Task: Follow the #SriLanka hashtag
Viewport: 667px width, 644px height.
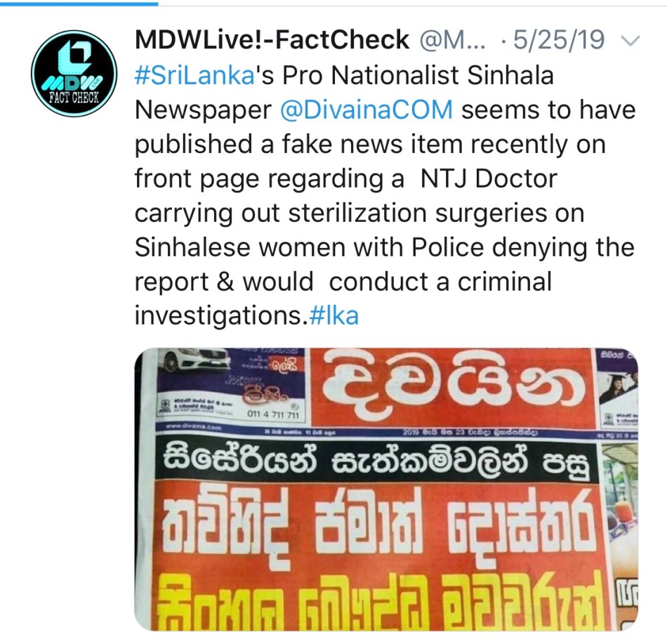Action: (194, 75)
